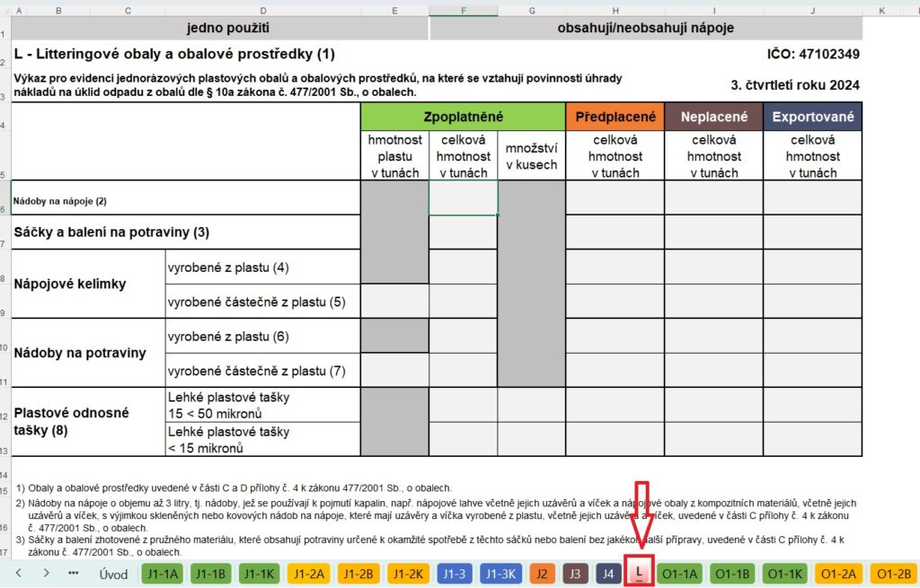
Task: Click the select-all corner of the grid
Action: pos(5,10)
